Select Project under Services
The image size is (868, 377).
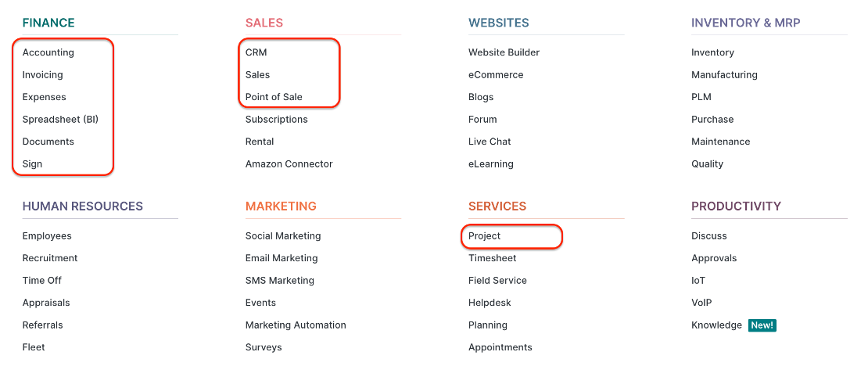point(484,236)
